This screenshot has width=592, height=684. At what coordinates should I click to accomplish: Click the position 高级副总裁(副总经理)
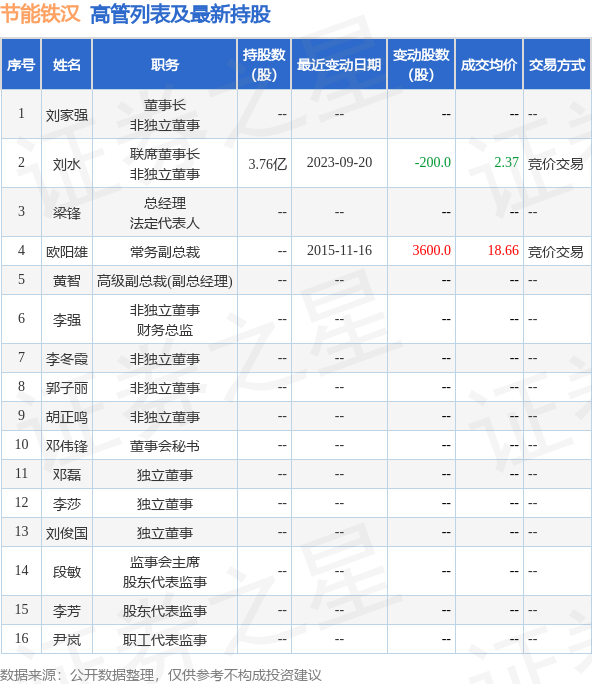[164, 281]
